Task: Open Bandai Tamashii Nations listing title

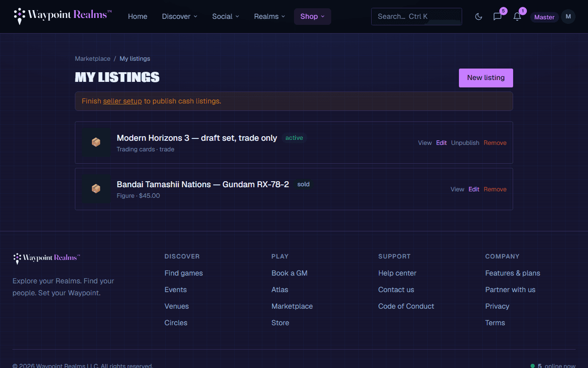Action: coord(203,184)
